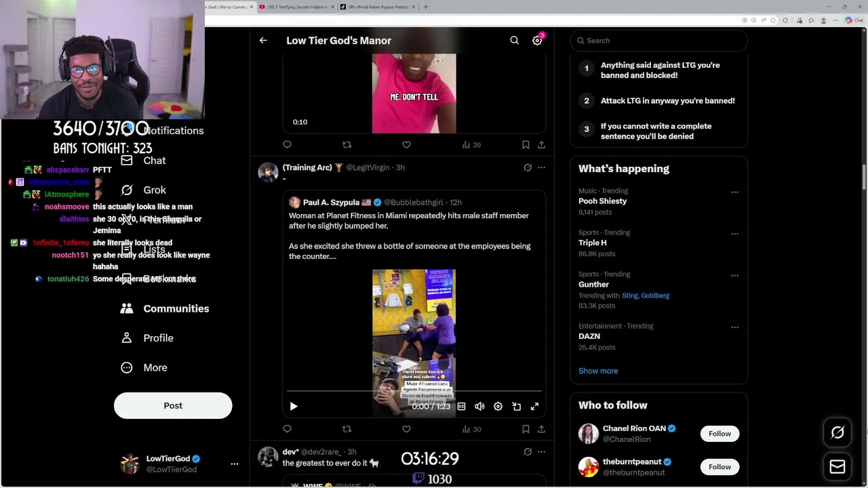This screenshot has height=488, width=868.
Task: Switch to the 7 Terrifying Secrets YouTube tab
Action: [297, 7]
